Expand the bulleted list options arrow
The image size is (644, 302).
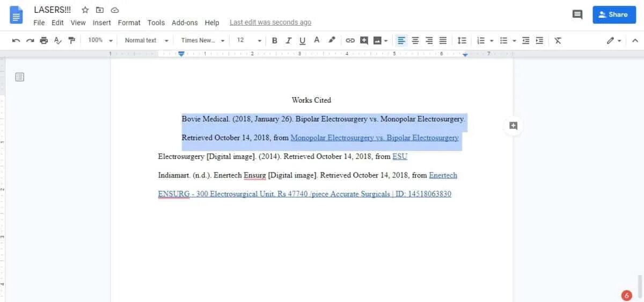tap(514, 40)
